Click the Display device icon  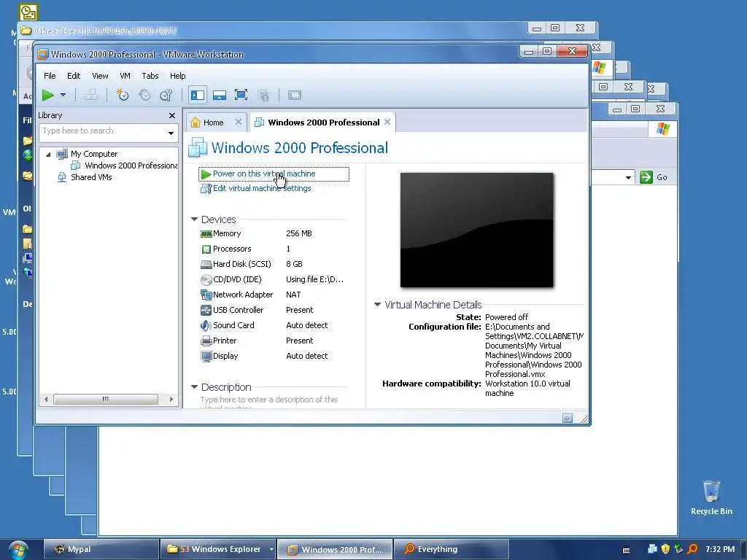click(206, 356)
